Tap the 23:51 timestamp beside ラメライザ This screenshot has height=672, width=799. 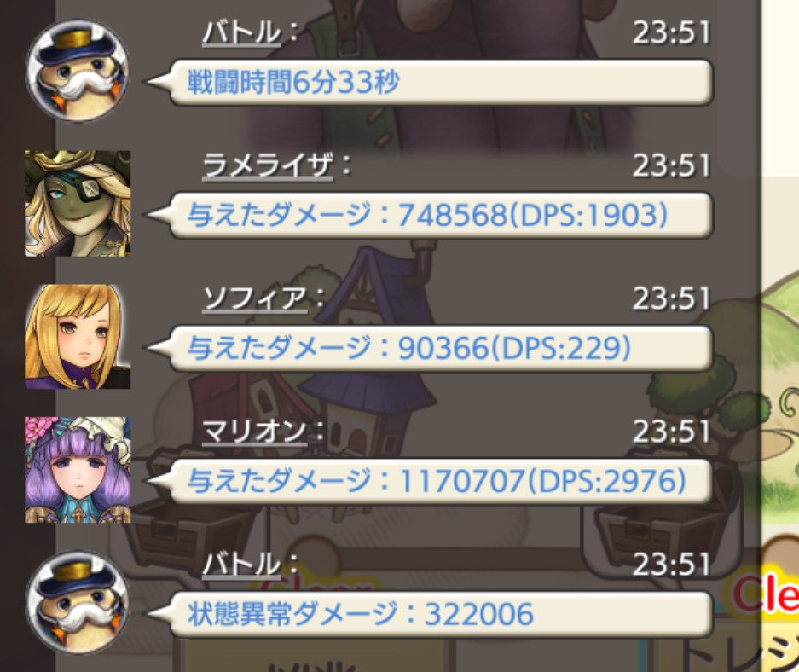coord(671,166)
